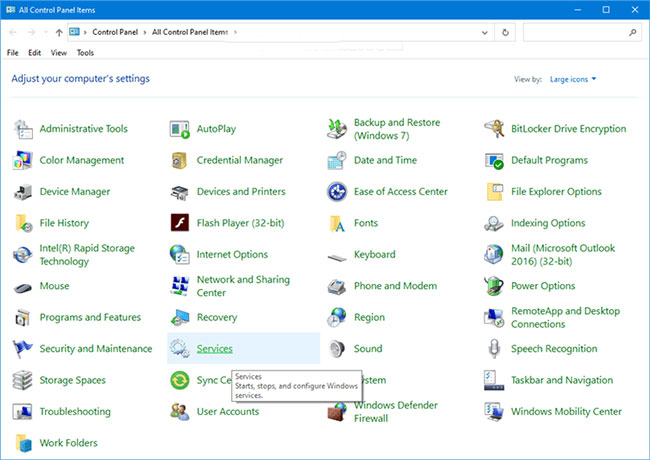Click the search magnifier icon
Viewport: 650px width, 460px height.
click(632, 32)
